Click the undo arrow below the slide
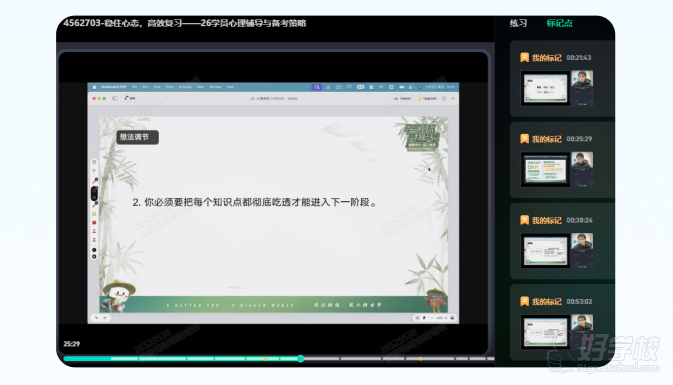This screenshot has width=673, height=385. [x=97, y=318]
